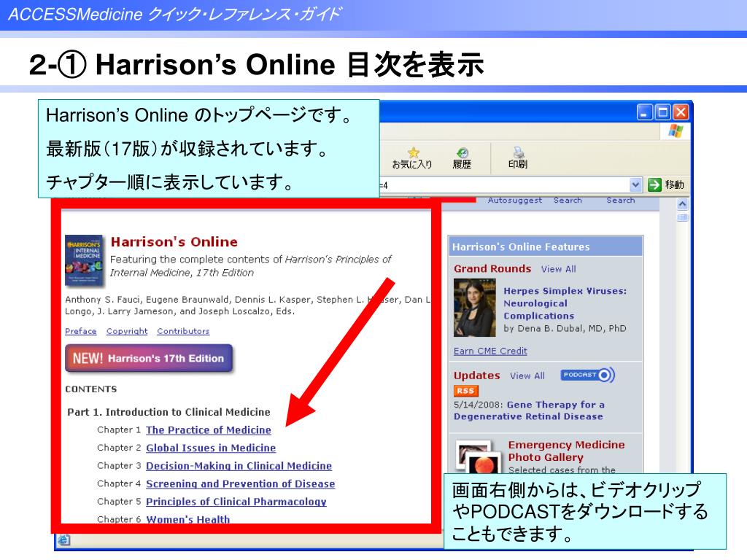Open the Contributors link

183,331
